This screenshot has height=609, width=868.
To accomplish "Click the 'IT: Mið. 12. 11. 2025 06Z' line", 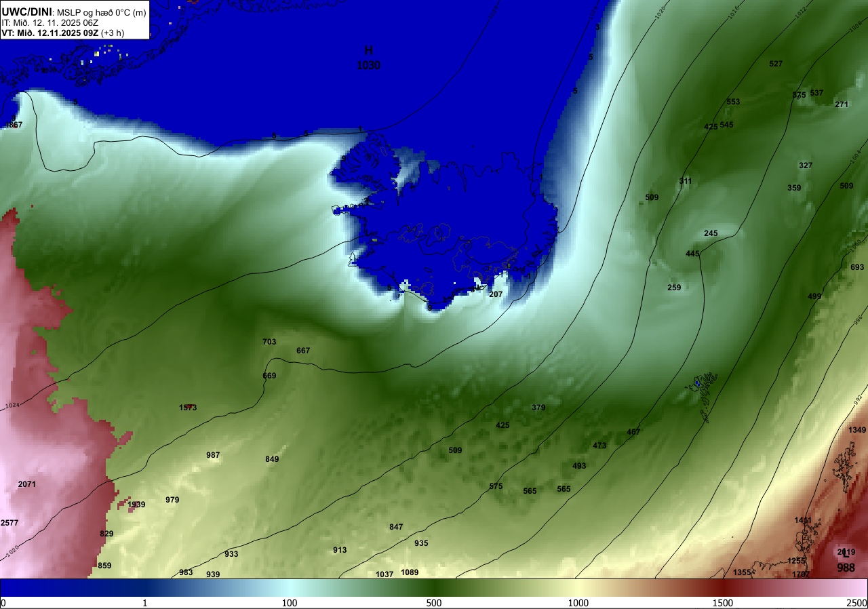I will pyautogui.click(x=49, y=22).
